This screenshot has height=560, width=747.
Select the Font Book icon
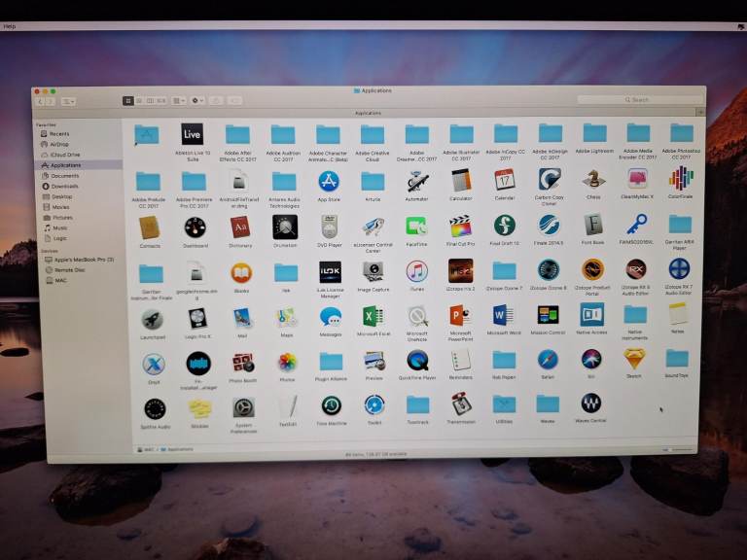593,225
